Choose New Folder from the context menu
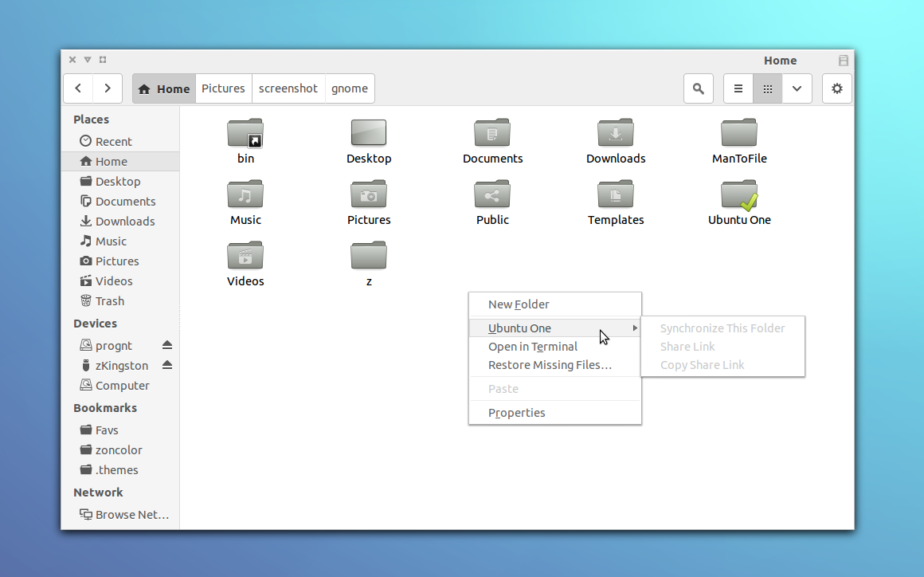 (x=555, y=304)
